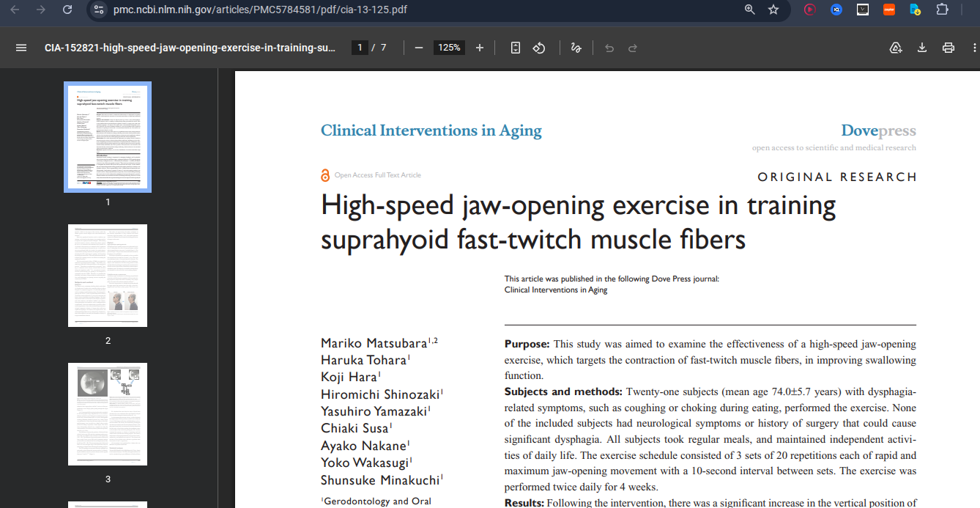
Task: Go forward in browser history
Action: click(x=41, y=10)
